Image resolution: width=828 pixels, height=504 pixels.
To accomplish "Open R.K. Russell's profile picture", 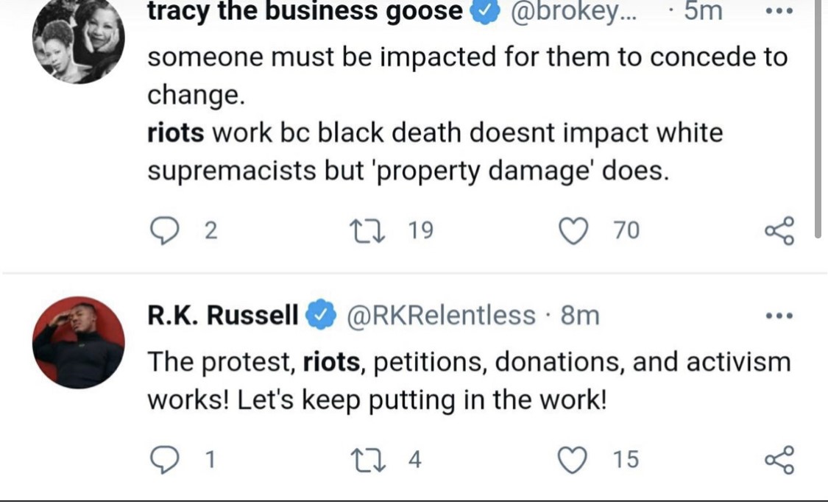I will click(x=78, y=342).
